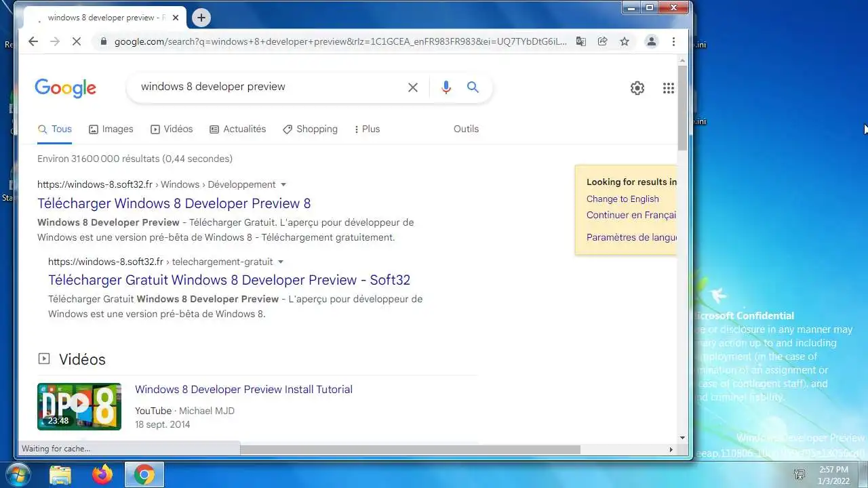Switch to Images results tab
The height and width of the screenshot is (488, 868).
[x=111, y=129]
